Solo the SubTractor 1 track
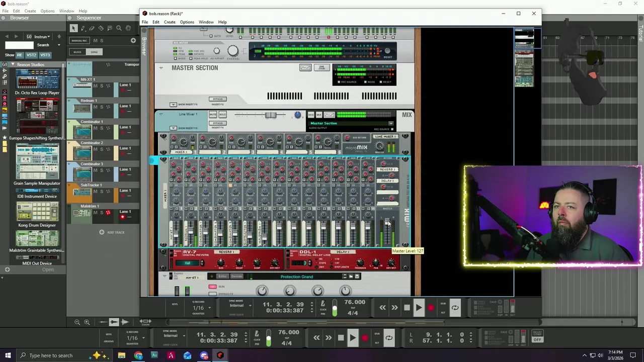 (x=101, y=192)
